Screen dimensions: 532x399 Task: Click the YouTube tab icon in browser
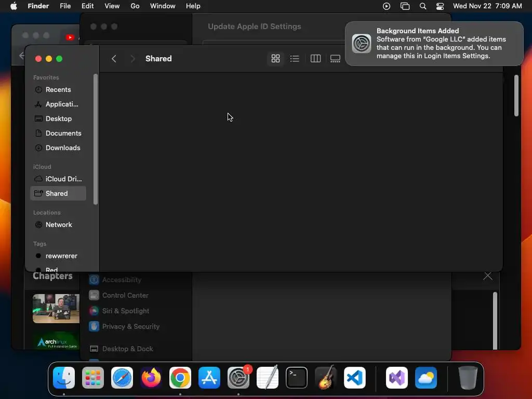pos(70,37)
